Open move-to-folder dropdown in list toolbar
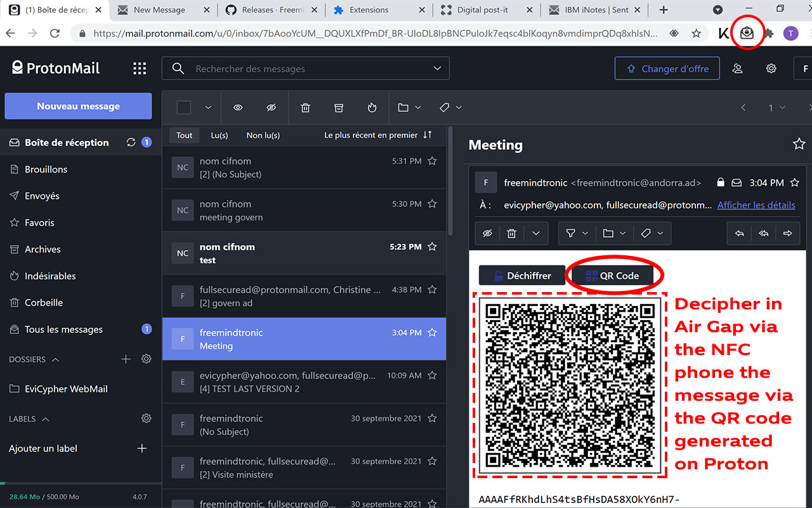 (409, 108)
